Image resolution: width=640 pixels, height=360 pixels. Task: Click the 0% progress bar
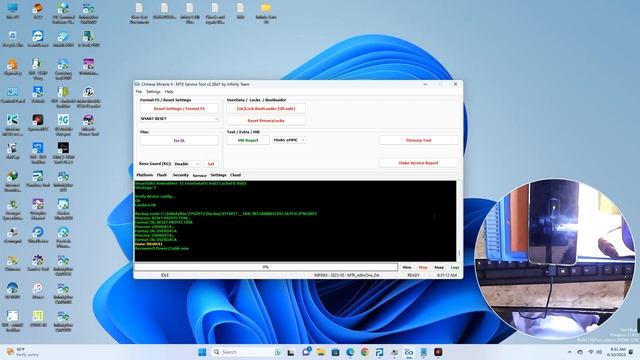pos(266,267)
